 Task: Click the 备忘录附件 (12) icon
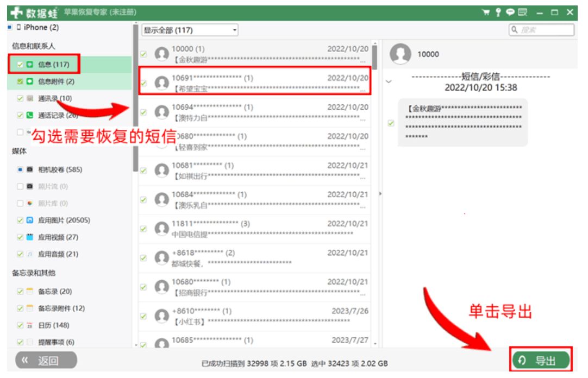coord(30,308)
